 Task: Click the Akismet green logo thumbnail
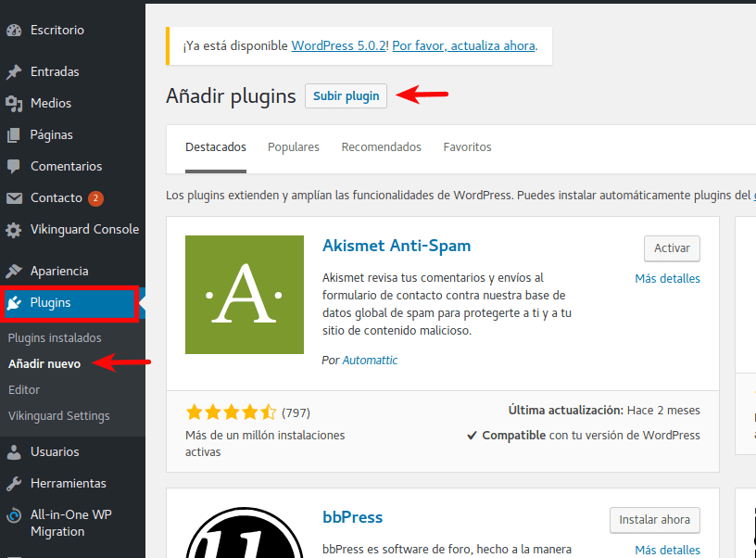(x=245, y=295)
